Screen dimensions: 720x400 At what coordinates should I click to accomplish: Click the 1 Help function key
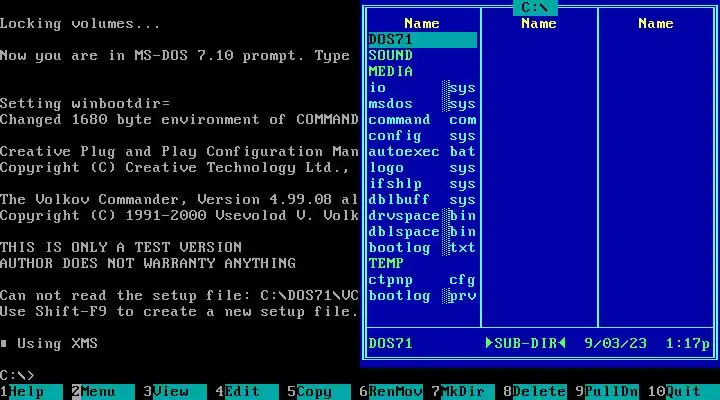point(31,392)
